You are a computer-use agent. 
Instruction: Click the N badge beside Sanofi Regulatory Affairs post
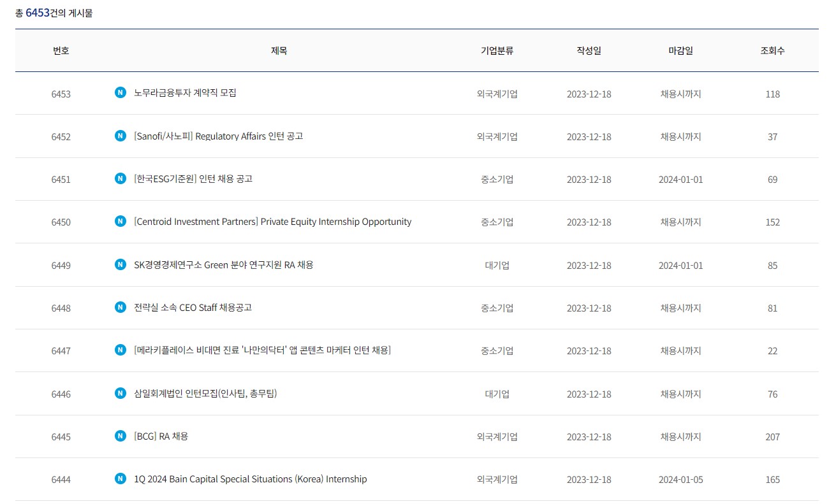click(x=120, y=136)
